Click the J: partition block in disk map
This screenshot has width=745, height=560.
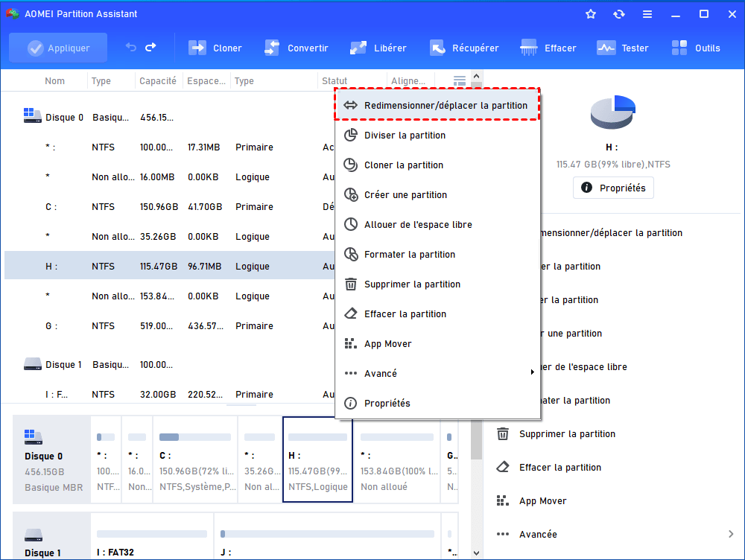point(328,535)
